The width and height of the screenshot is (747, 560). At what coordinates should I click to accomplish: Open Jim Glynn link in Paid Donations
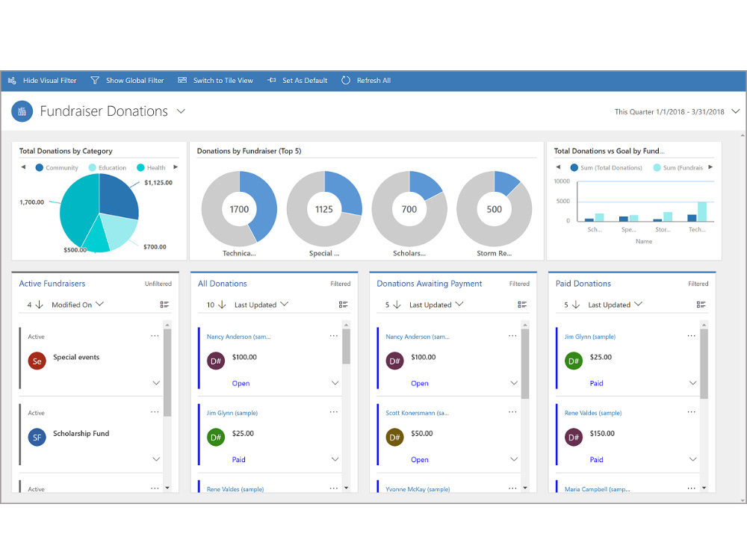point(590,337)
